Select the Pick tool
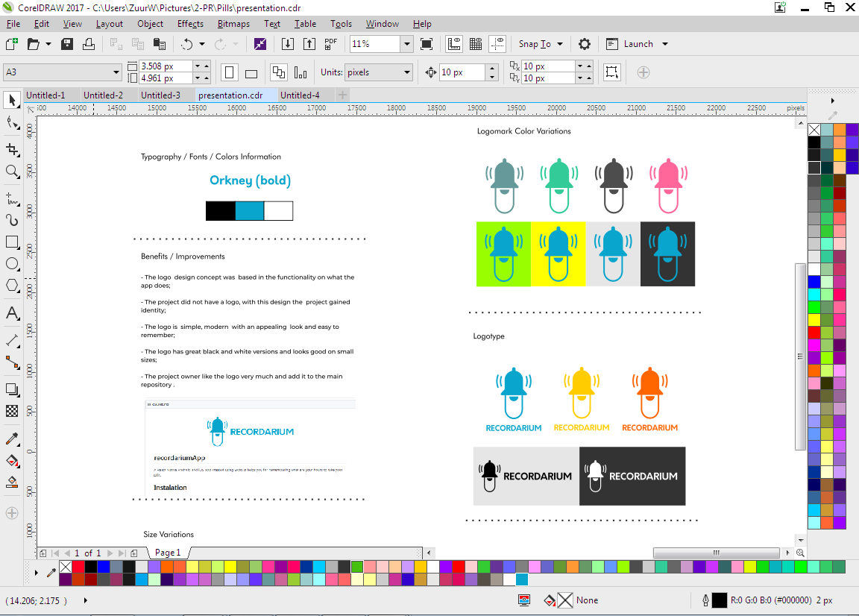The width and height of the screenshot is (859, 616). click(x=12, y=100)
